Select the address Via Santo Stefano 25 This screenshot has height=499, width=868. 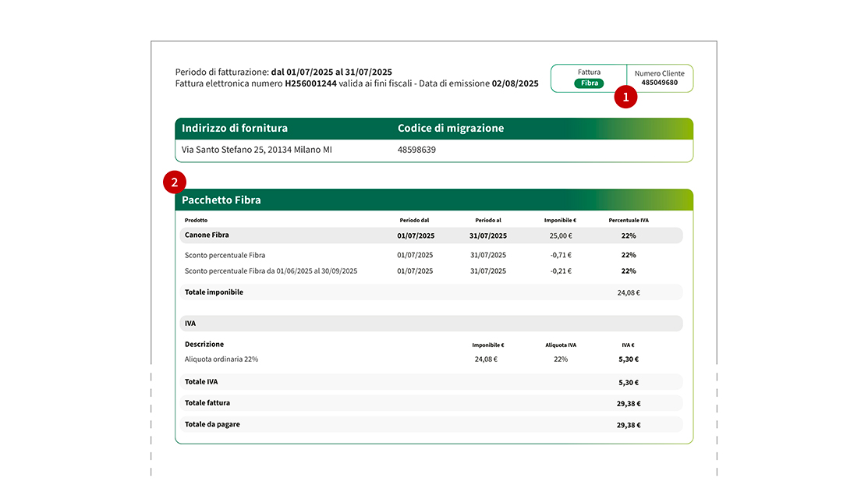(257, 149)
